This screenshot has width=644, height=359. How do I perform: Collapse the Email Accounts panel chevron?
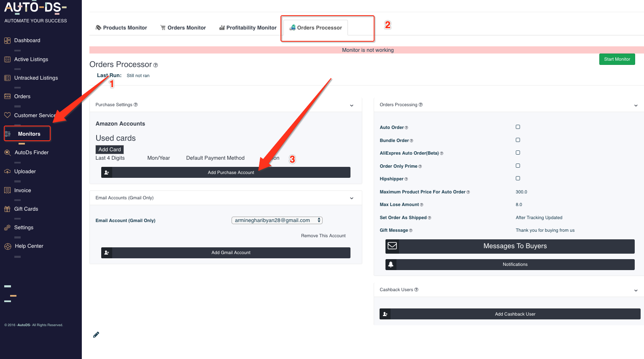352,198
